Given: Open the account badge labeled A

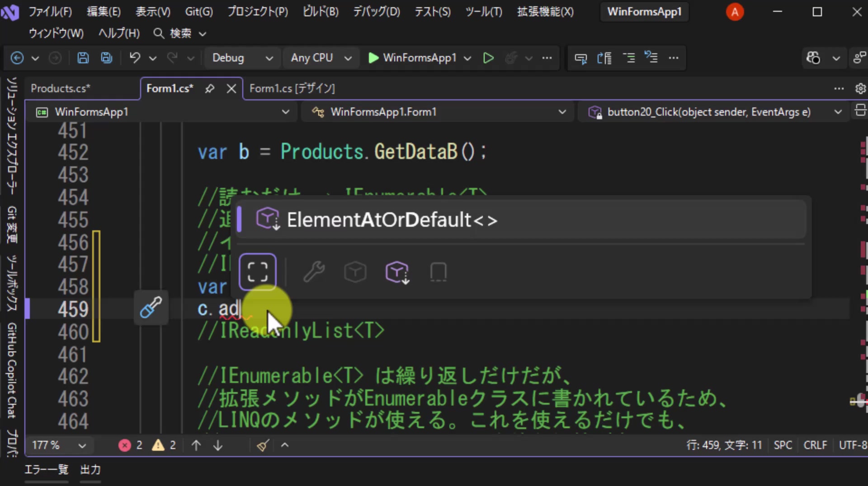Looking at the screenshot, I should pyautogui.click(x=735, y=12).
